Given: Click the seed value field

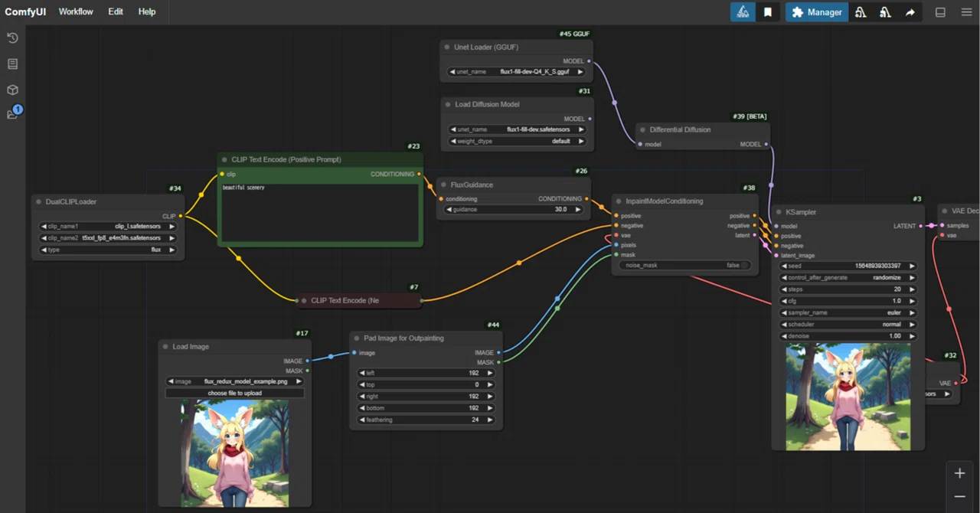Looking at the screenshot, I should (x=848, y=266).
